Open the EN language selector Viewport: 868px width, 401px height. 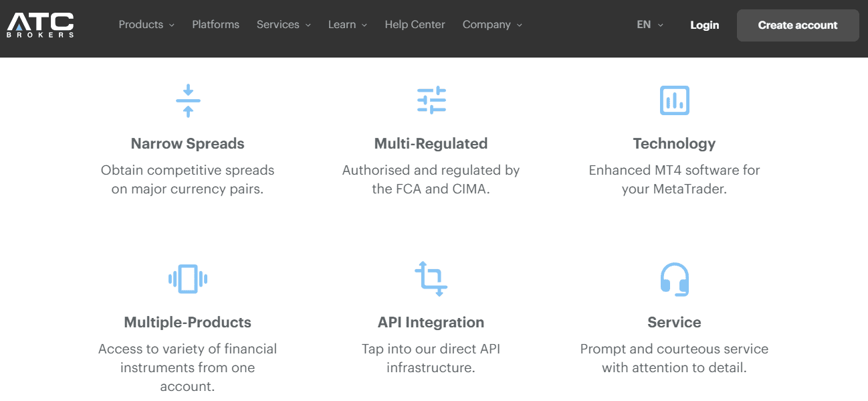pos(649,25)
